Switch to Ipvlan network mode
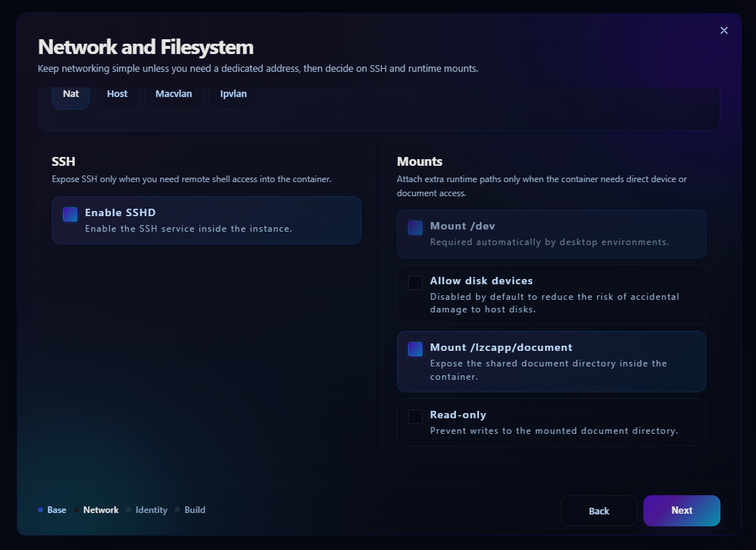Image resolution: width=756 pixels, height=550 pixels. point(233,94)
